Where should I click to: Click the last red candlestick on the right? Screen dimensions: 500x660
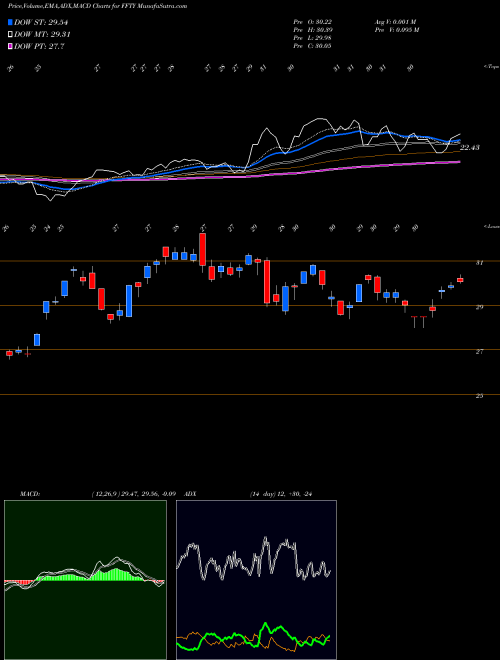[460, 280]
